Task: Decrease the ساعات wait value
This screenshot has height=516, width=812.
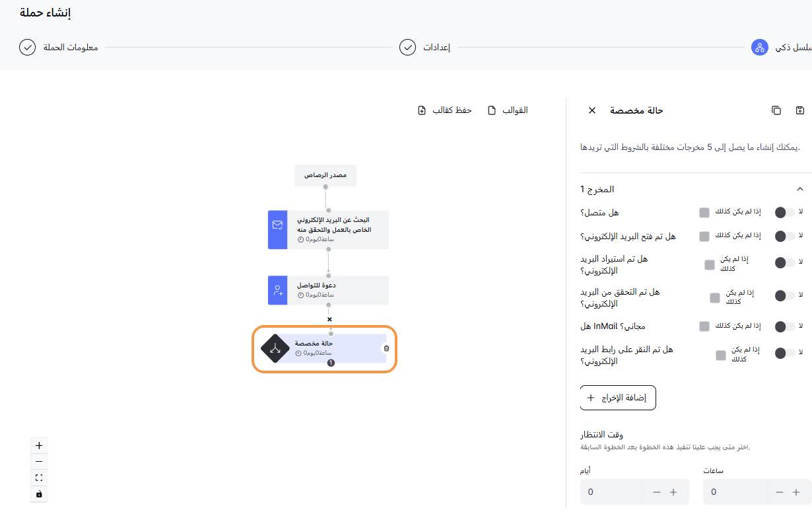Action: pyautogui.click(x=780, y=492)
